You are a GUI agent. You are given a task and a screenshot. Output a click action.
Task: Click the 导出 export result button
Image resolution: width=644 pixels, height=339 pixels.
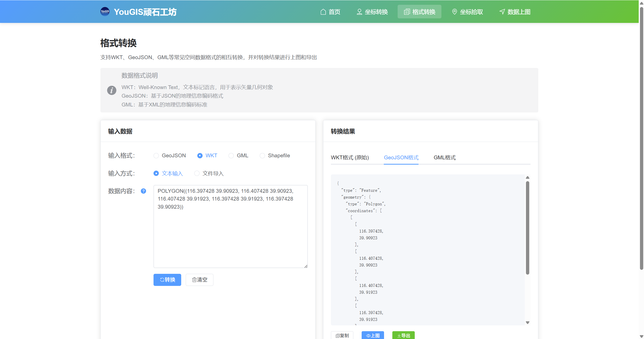click(403, 335)
